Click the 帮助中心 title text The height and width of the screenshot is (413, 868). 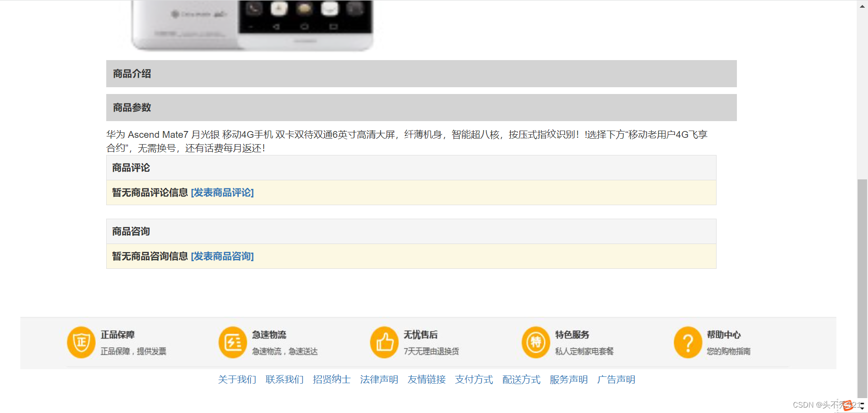(724, 335)
